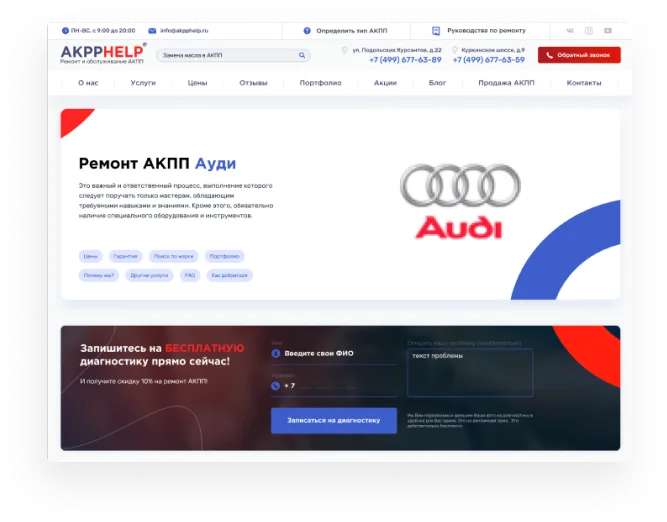667x522 pixels.
Task: Click the Гарантия tag chip
Action: (125, 256)
